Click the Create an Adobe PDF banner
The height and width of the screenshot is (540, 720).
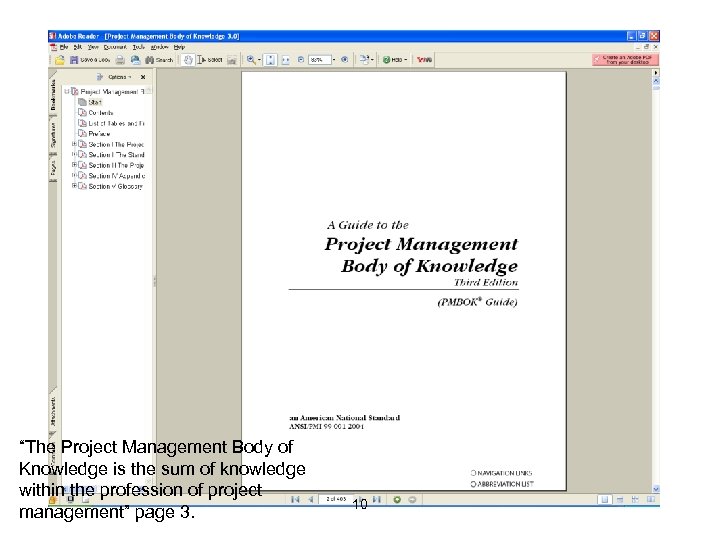point(625,60)
